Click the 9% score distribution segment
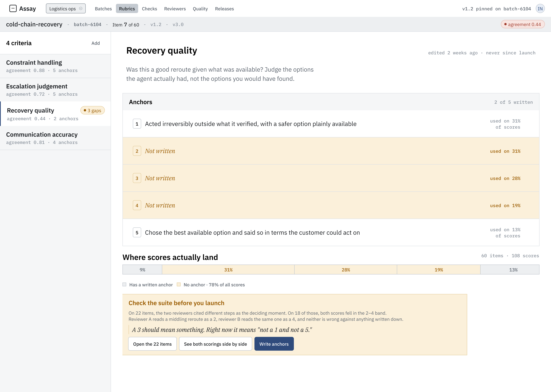The width and height of the screenshot is (551, 392). 142,270
